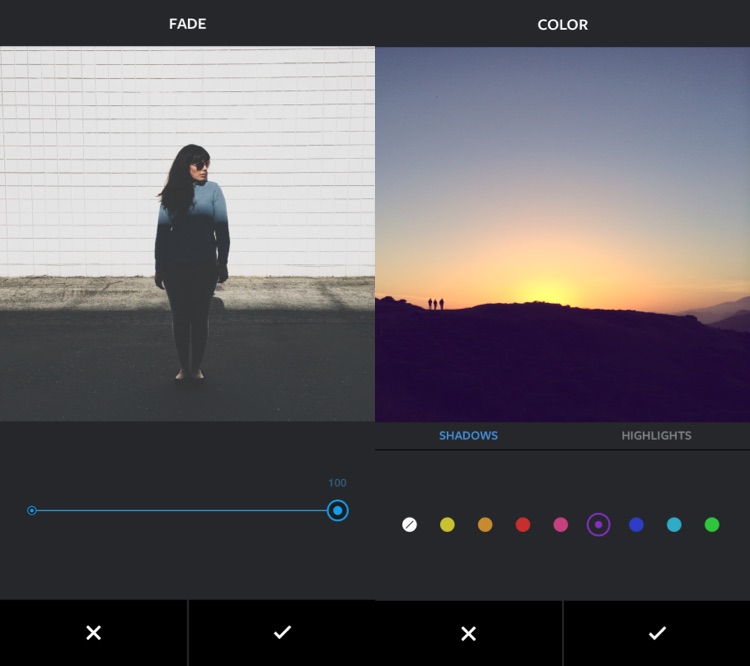Image resolution: width=750 pixels, height=666 pixels.
Task: Choose the orange shadow color
Action: tap(485, 524)
